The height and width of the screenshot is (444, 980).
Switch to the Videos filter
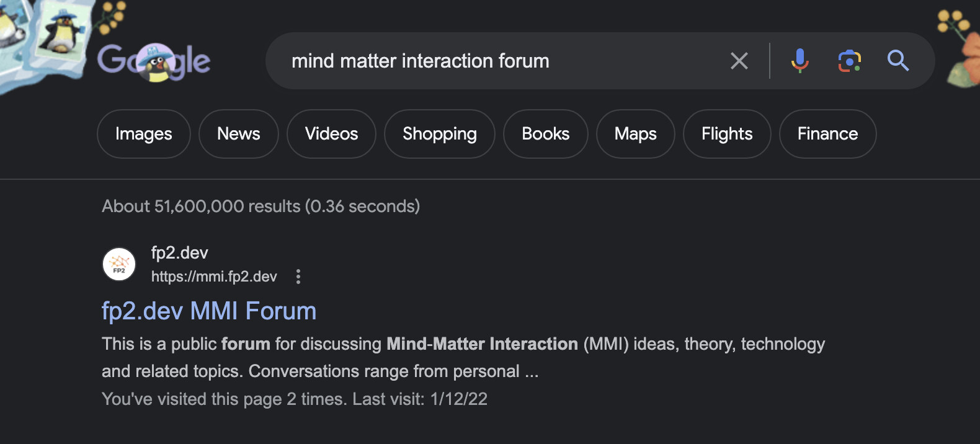[332, 134]
